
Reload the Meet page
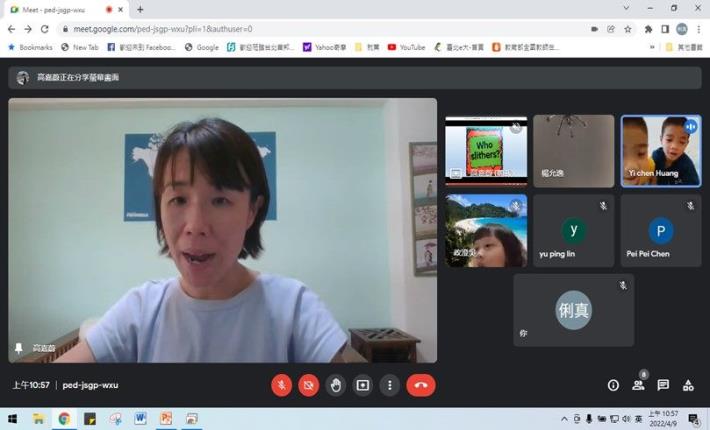(44, 29)
